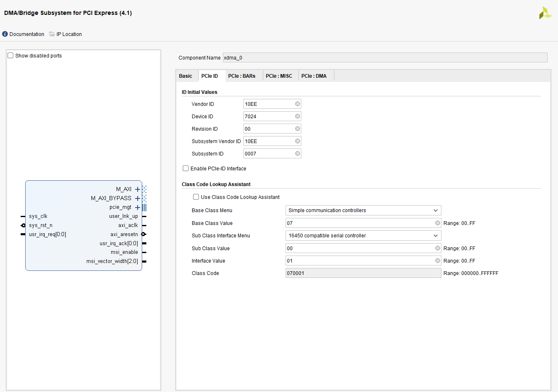The width and height of the screenshot is (558, 392).
Task: Click the ID Initial Values heading
Action: click(200, 92)
